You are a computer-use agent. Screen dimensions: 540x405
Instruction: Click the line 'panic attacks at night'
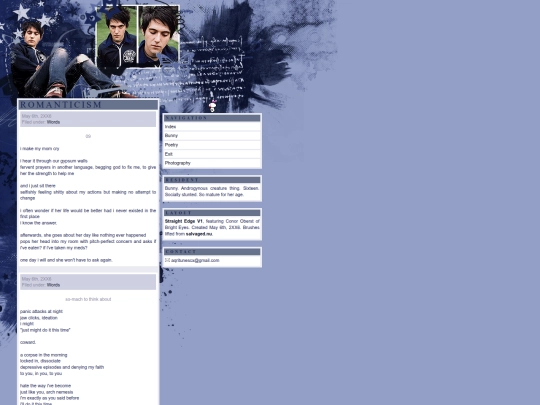(x=41, y=311)
